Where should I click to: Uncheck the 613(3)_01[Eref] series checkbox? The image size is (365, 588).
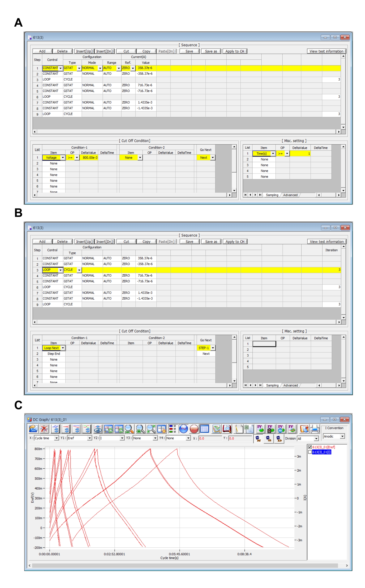click(x=310, y=447)
